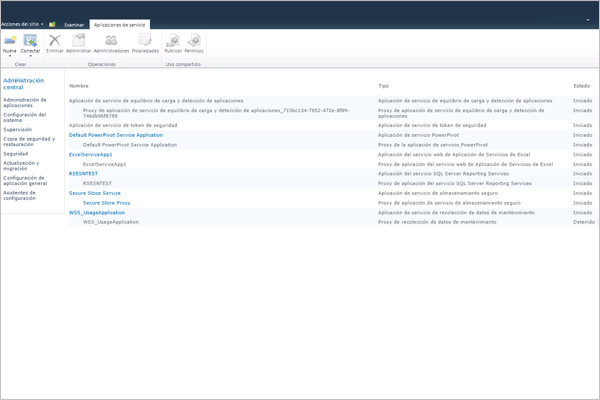Image resolution: width=600 pixels, height=400 pixels.
Task: Open Administración central link
Action: point(24,84)
